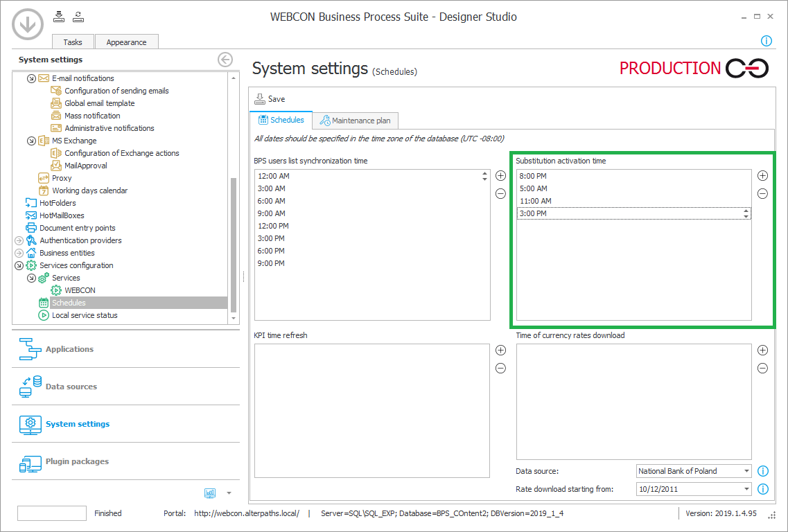Remove the selected substitution activation time

pyautogui.click(x=762, y=193)
